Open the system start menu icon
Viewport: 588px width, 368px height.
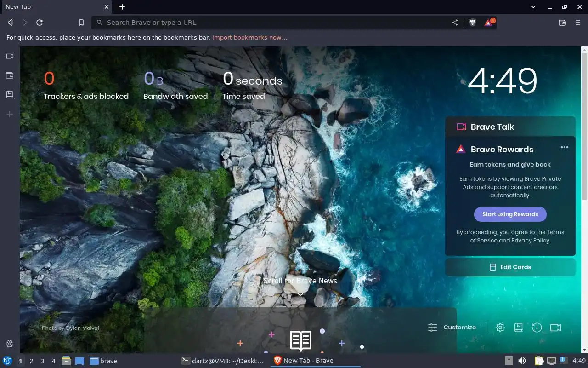(7, 361)
